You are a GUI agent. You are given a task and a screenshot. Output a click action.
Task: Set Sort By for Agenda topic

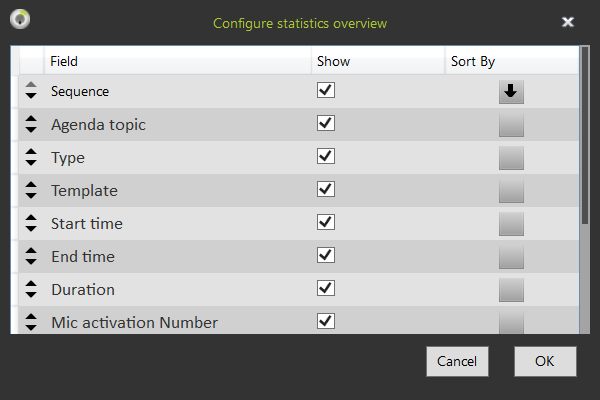tap(511, 124)
